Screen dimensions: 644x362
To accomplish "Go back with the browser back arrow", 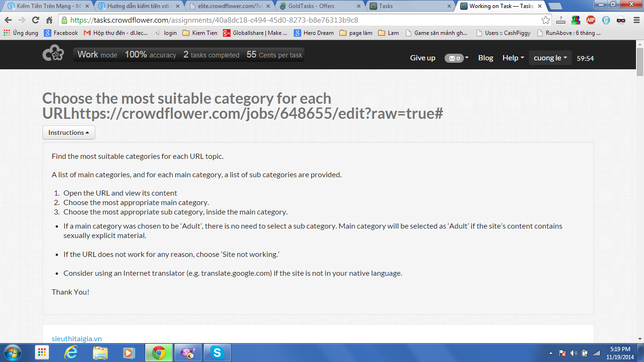I will [8, 20].
